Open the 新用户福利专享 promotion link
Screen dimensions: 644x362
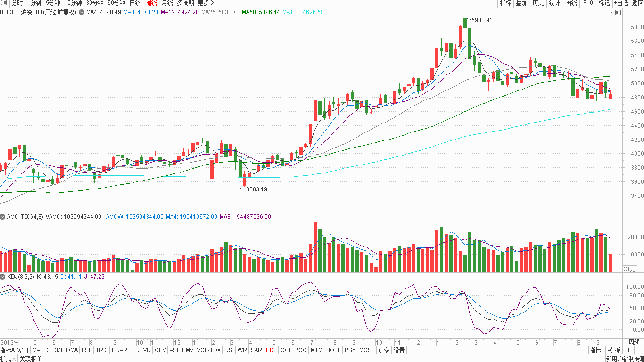pyautogui.click(x=625, y=359)
